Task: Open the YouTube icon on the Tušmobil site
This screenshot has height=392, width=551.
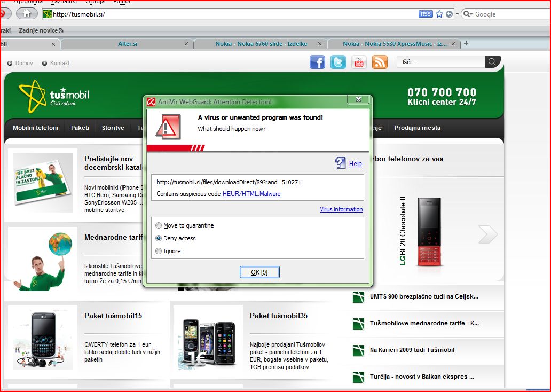Action: click(359, 62)
